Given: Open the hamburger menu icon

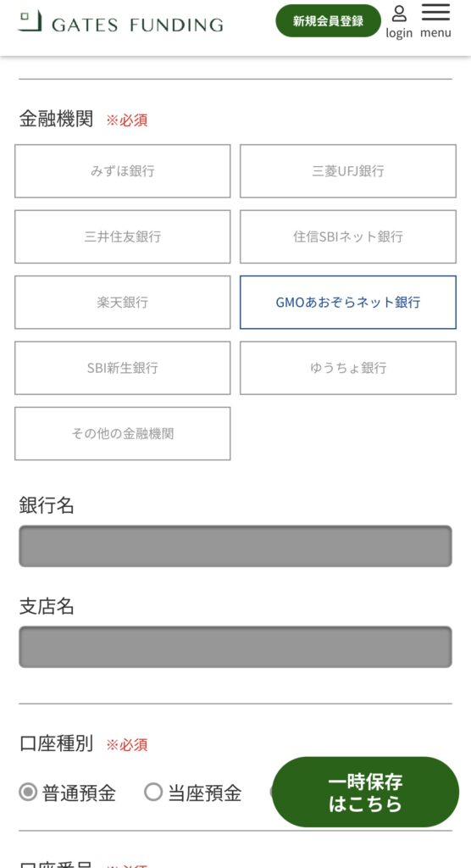Looking at the screenshot, I should pyautogui.click(x=435, y=12).
